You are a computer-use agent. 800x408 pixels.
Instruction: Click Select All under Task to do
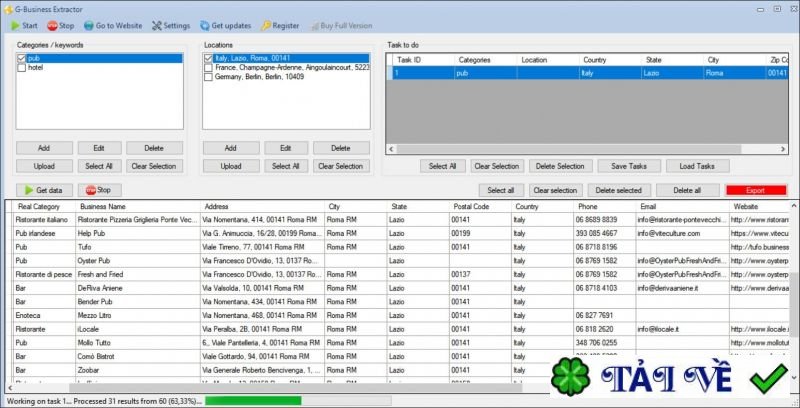[x=442, y=166]
